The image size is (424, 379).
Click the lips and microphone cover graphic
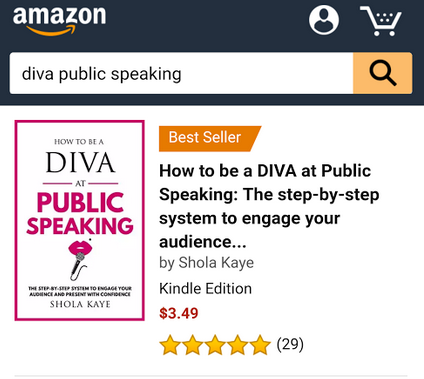click(x=79, y=260)
